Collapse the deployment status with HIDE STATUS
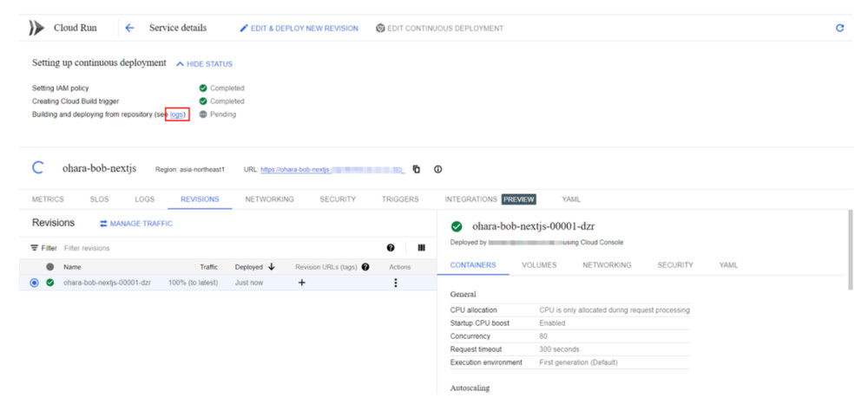This screenshot has height=404, width=868. click(x=205, y=64)
